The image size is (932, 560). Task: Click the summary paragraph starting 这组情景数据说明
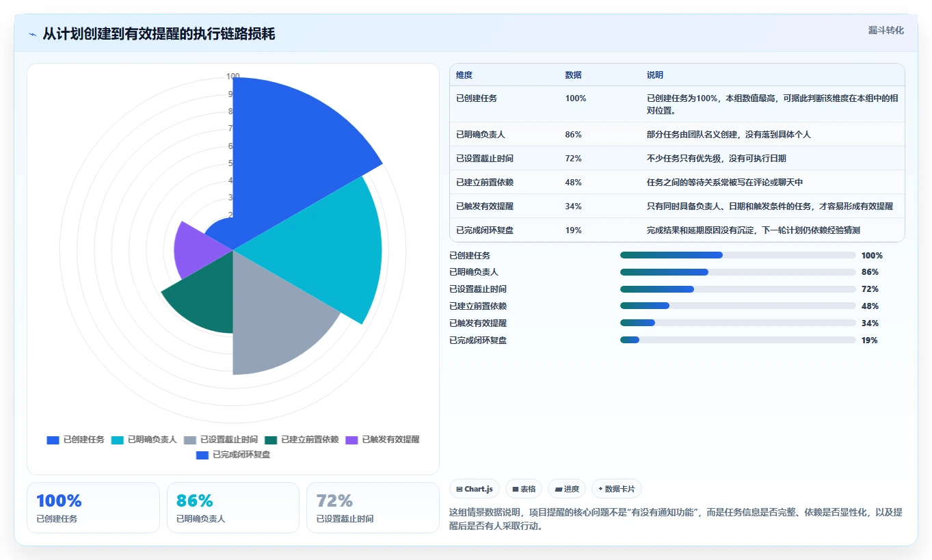676,519
